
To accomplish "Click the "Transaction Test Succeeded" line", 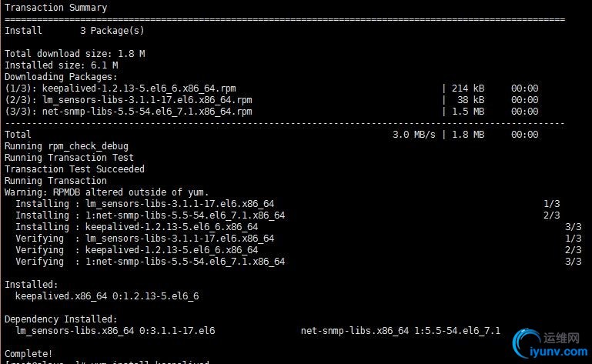I will coord(75,169).
